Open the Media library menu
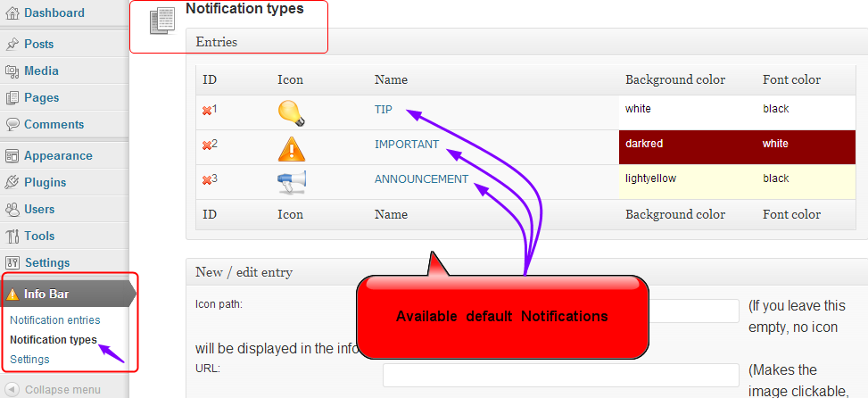Image resolution: width=868 pixels, height=398 pixels. [x=41, y=70]
